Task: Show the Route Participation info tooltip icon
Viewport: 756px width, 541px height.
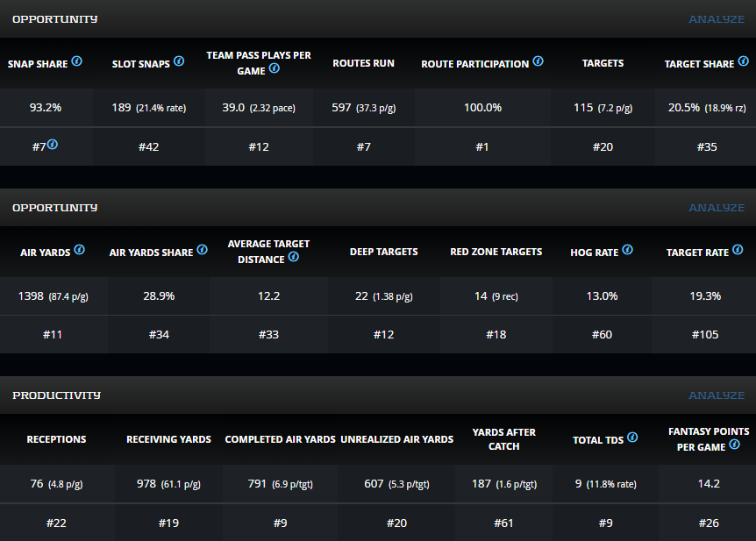Action: click(x=538, y=62)
